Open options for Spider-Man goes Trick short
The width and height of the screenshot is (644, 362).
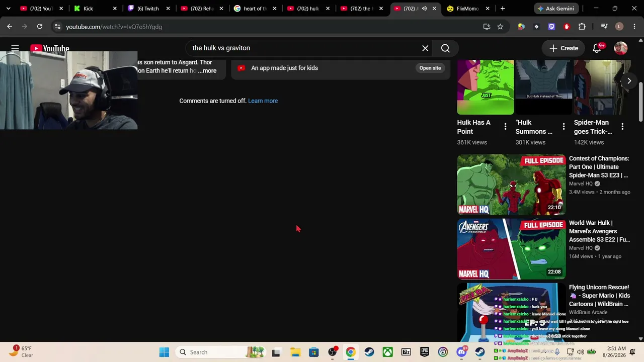622,127
